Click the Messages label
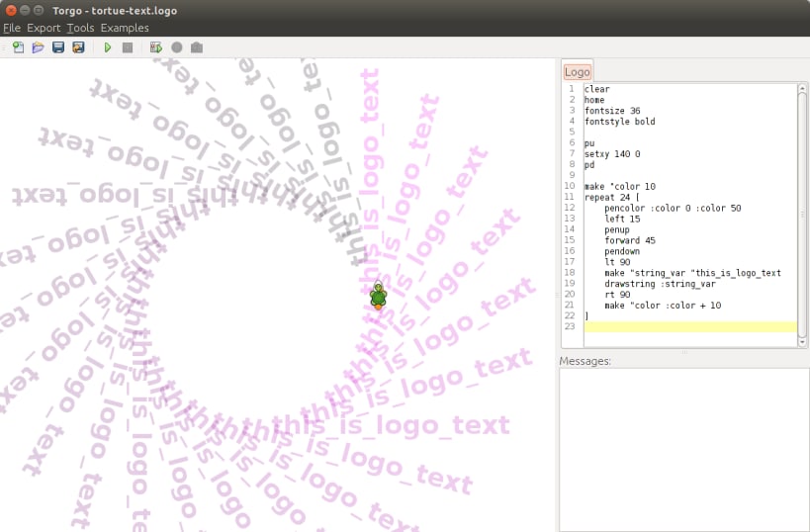The width and height of the screenshot is (810, 532). 585,361
